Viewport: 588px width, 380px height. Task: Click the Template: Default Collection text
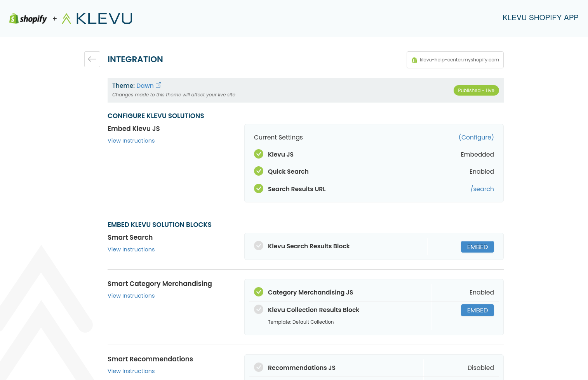pos(301,322)
